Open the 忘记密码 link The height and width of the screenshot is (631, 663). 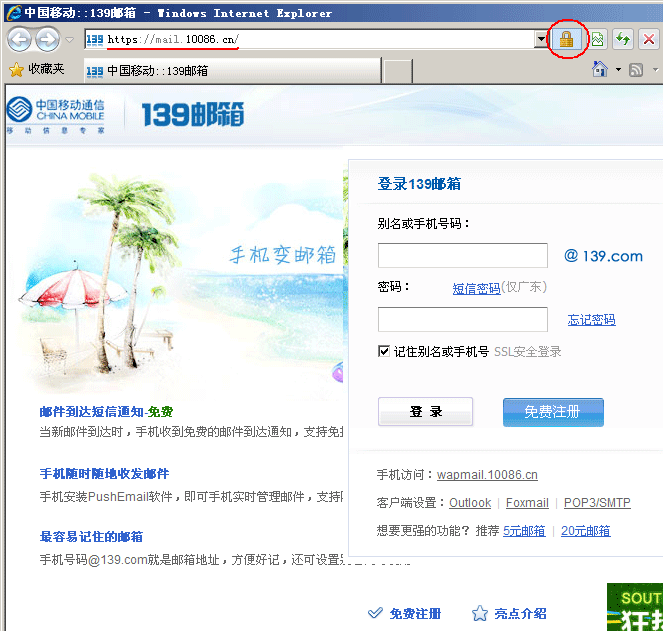click(x=592, y=320)
